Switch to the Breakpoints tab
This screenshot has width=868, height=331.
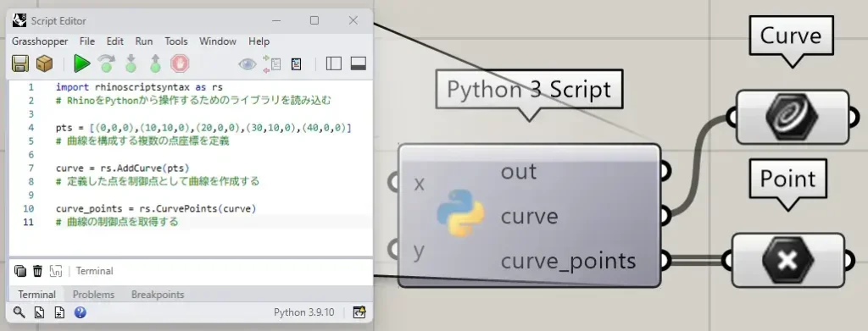tap(158, 295)
